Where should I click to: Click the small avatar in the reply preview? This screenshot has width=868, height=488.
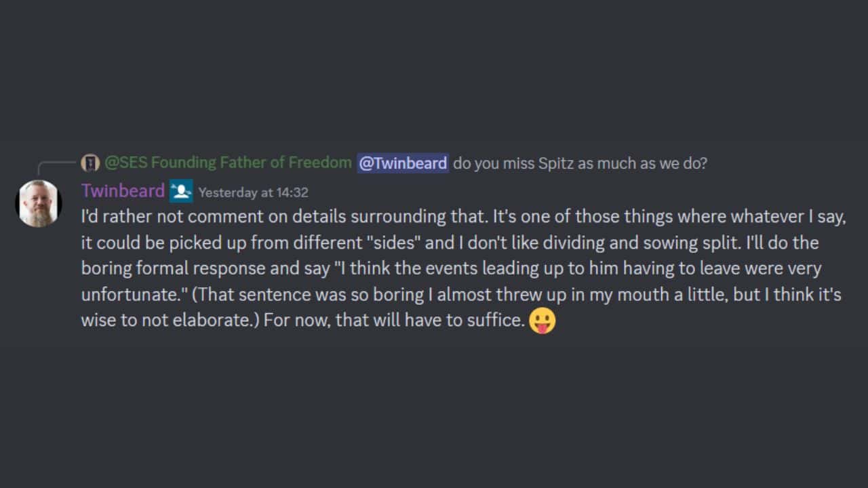point(90,163)
